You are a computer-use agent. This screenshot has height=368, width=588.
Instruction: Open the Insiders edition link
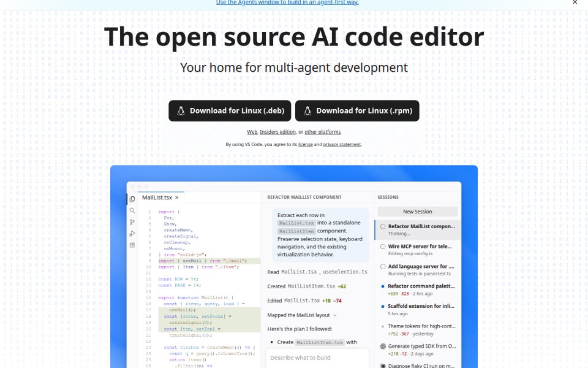click(277, 132)
